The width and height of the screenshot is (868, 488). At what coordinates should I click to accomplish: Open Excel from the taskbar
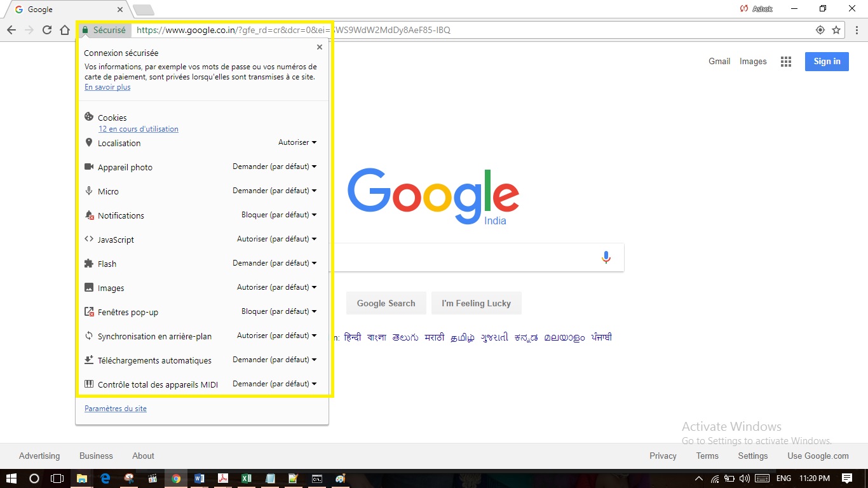point(247,478)
